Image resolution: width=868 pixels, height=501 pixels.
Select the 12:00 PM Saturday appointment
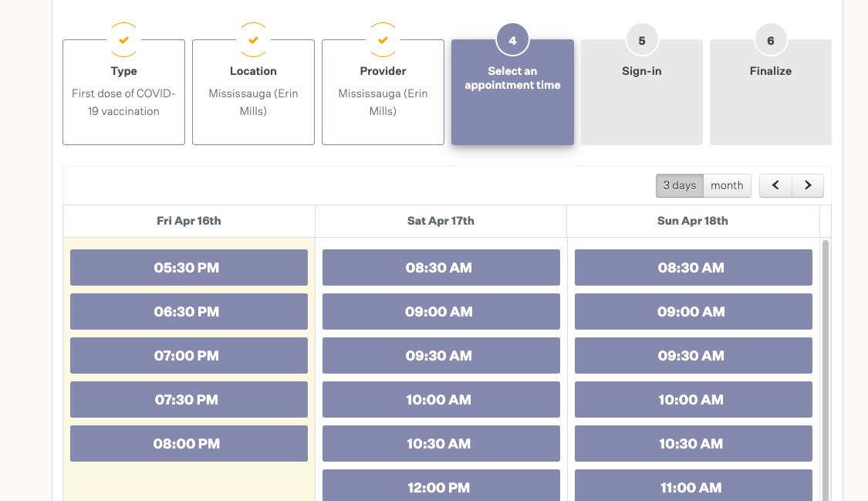(439, 487)
